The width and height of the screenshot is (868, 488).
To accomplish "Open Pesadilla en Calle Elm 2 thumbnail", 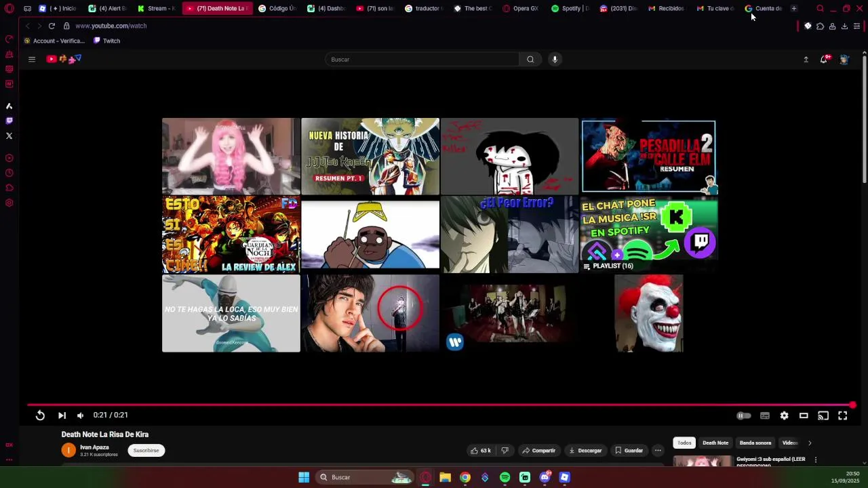I will [648, 157].
